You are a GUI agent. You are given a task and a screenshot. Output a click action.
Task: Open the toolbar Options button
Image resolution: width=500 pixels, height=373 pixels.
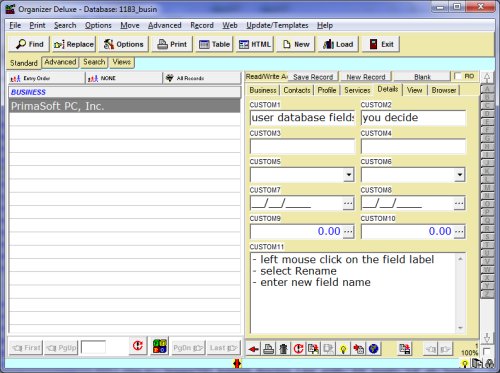click(x=123, y=44)
